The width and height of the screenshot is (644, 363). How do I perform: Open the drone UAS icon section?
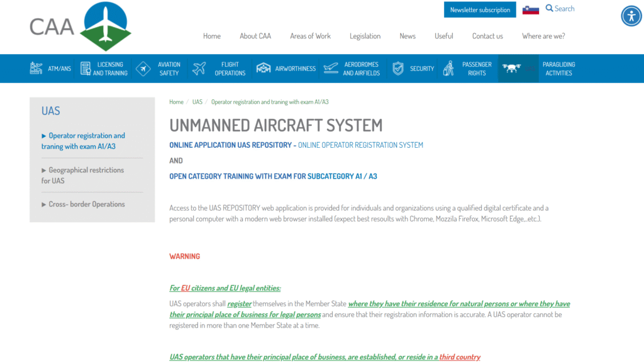(511, 69)
